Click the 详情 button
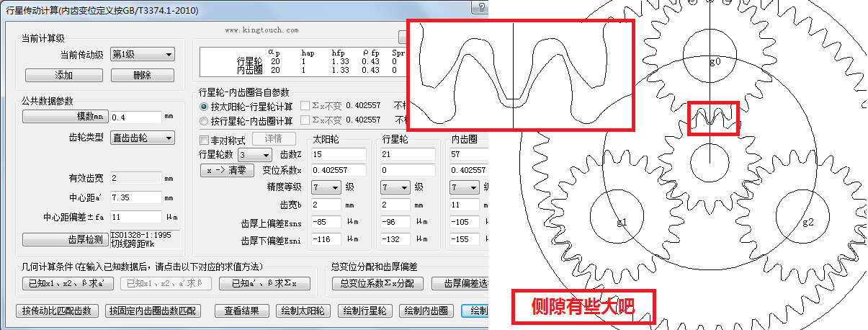Screen dimensions: 868x330 (273, 139)
